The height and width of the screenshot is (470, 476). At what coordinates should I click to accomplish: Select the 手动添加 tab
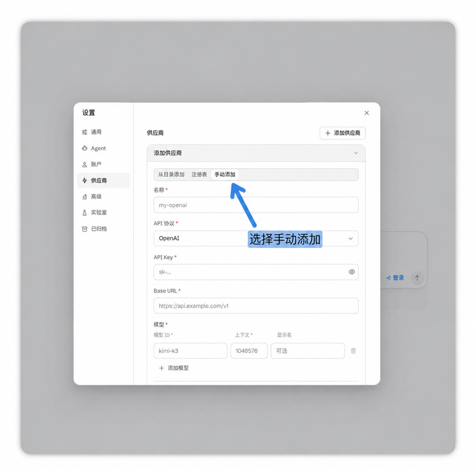(x=225, y=174)
